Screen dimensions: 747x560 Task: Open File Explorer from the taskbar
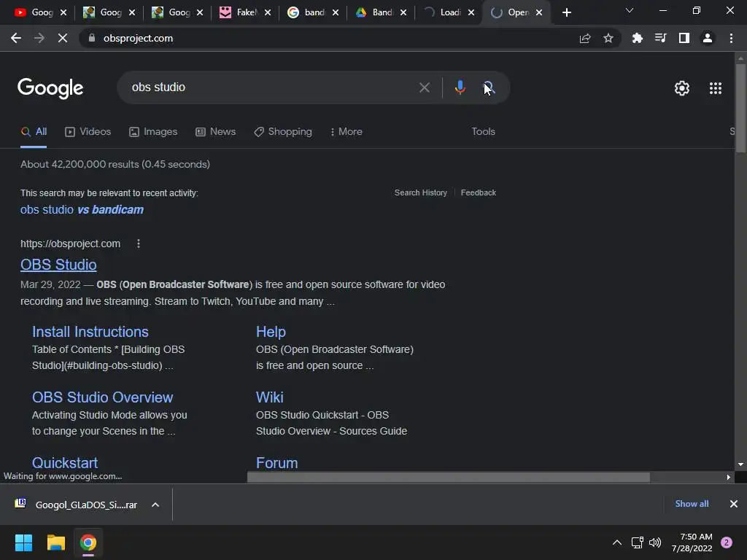point(55,542)
